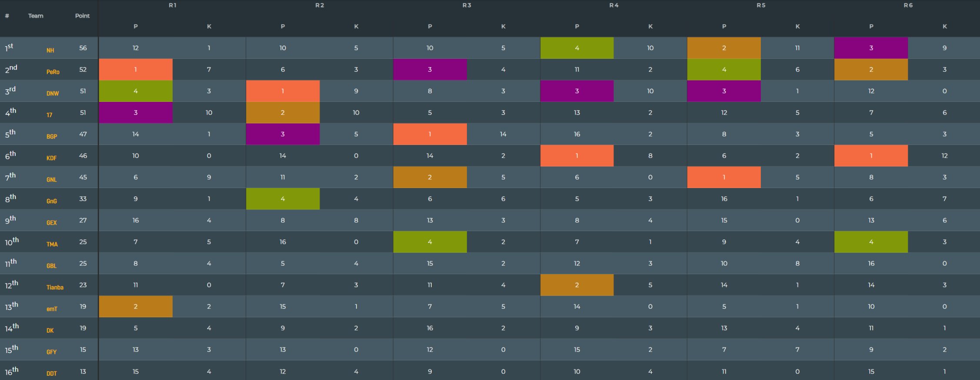
Task: Click the Tianba team name
Action: coord(55,287)
